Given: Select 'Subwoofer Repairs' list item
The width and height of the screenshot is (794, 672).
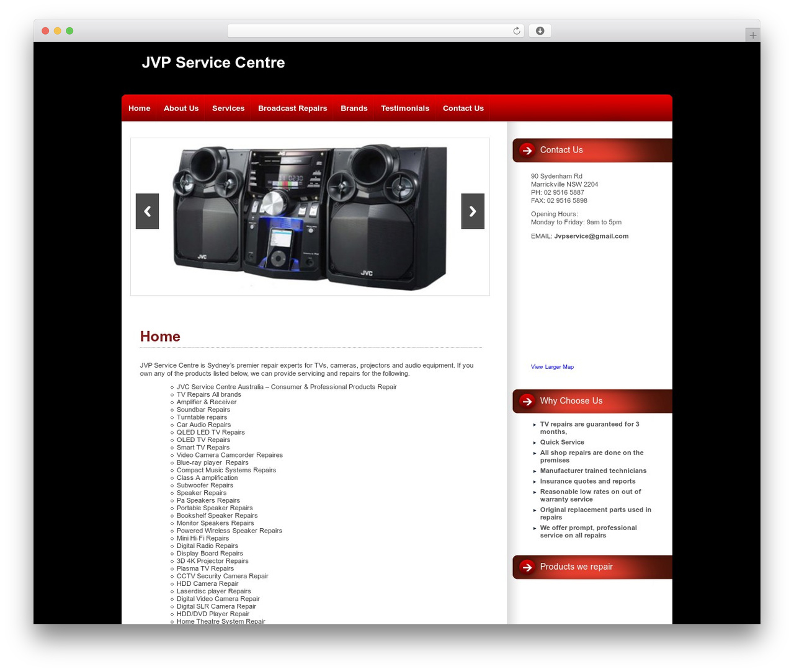Looking at the screenshot, I should tap(205, 485).
